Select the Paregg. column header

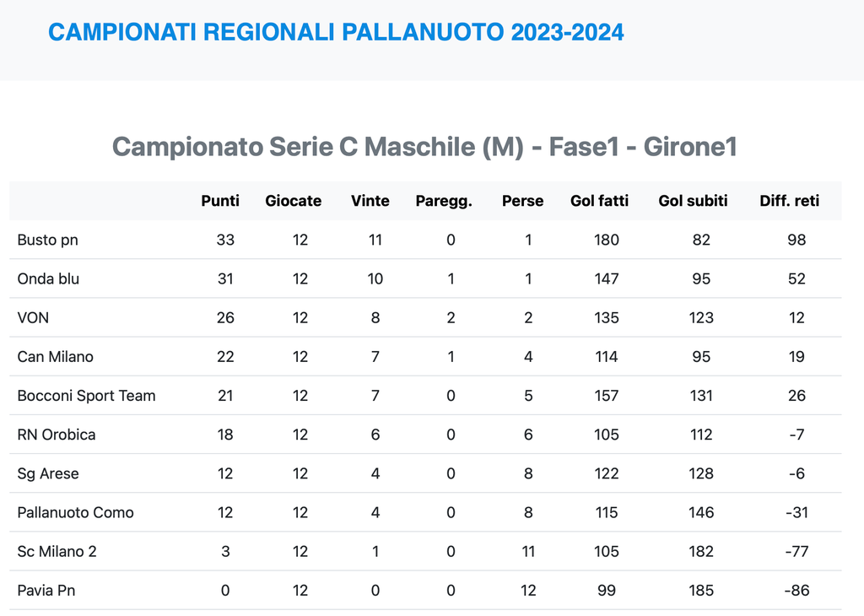(444, 201)
